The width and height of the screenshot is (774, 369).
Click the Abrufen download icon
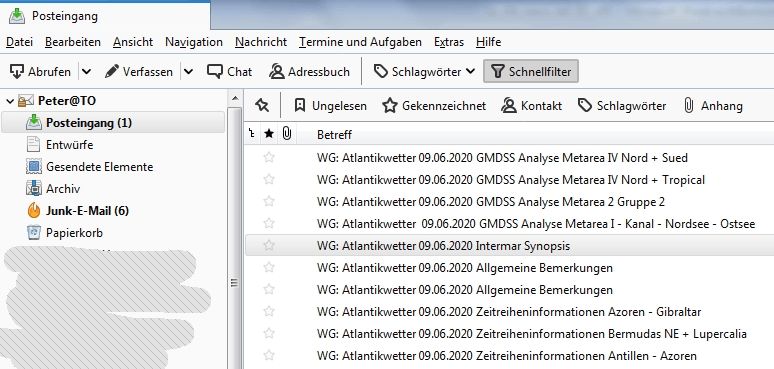click(x=17, y=72)
